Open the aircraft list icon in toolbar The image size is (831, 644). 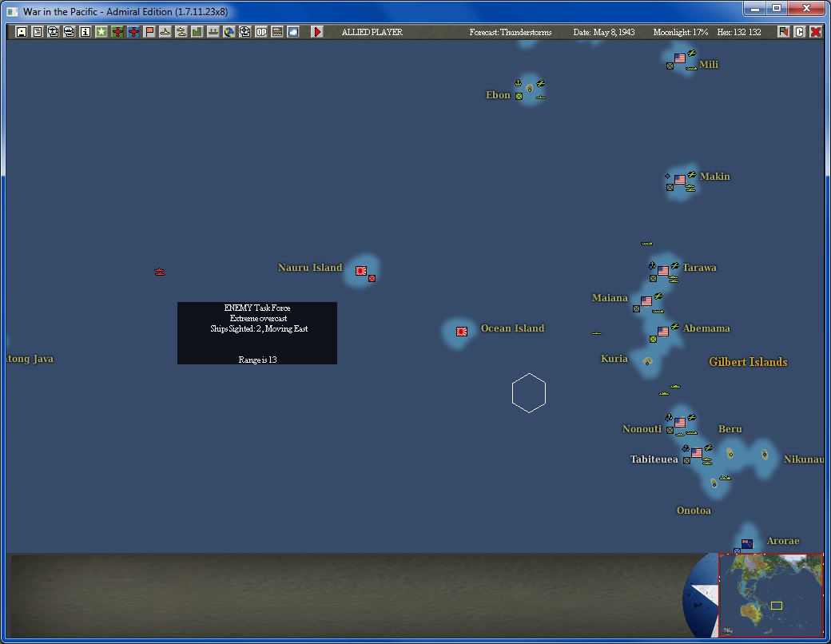[53, 32]
